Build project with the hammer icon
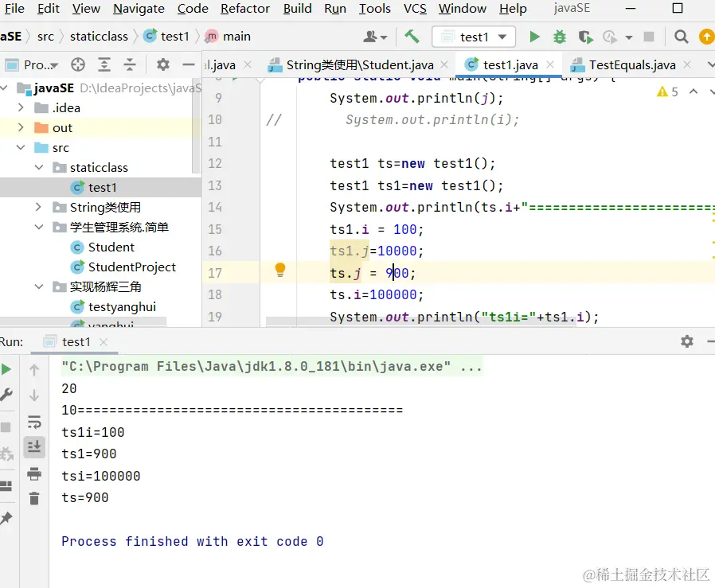715x588 pixels. point(412,36)
